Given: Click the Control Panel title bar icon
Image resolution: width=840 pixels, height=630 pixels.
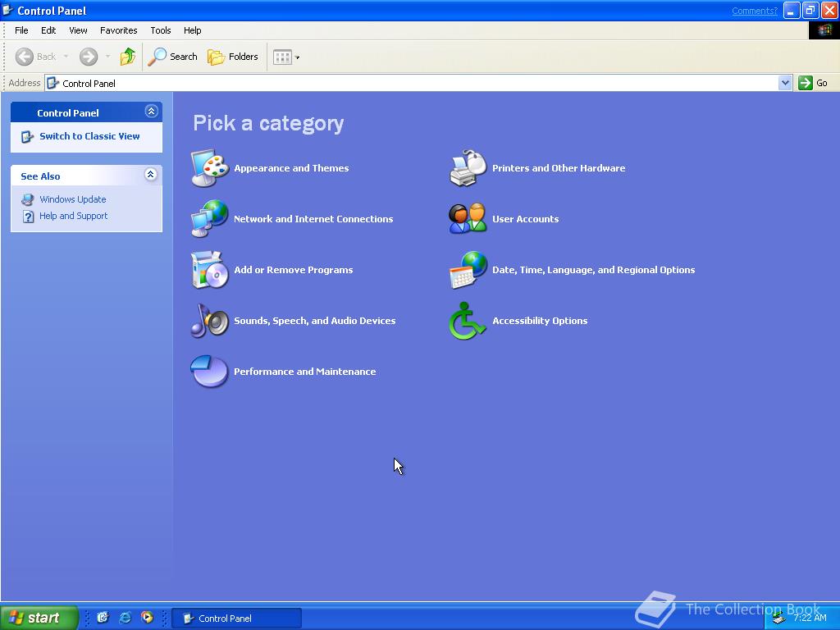Looking at the screenshot, I should (x=8, y=10).
